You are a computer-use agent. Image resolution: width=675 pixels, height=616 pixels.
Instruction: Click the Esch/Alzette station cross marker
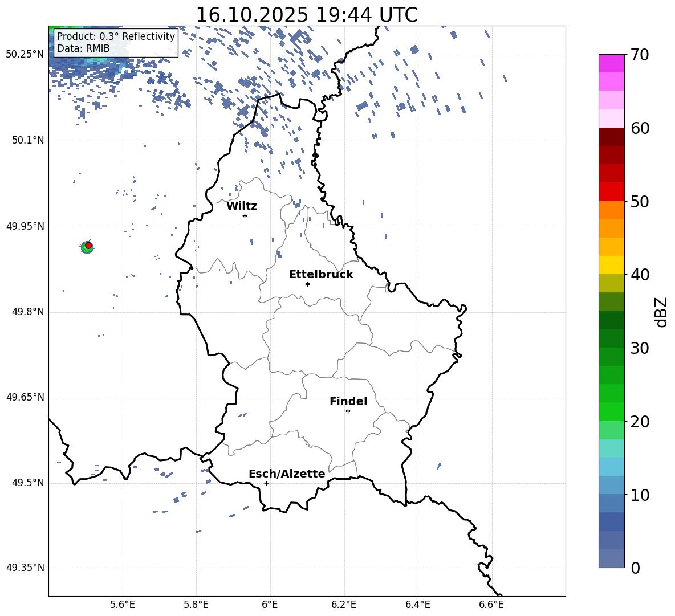[266, 483]
